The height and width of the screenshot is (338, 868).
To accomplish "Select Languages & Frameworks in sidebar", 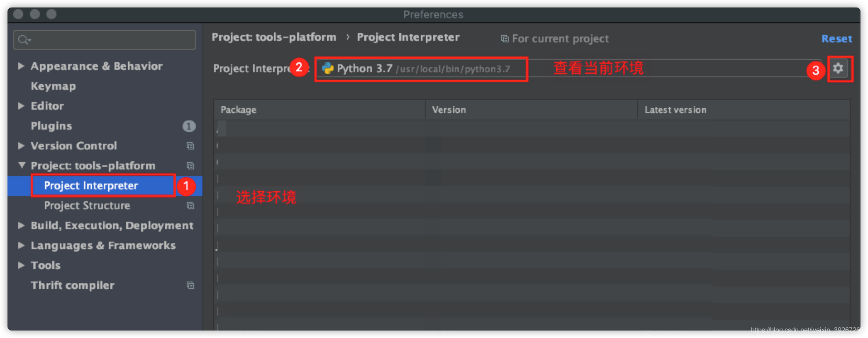I will click(103, 245).
